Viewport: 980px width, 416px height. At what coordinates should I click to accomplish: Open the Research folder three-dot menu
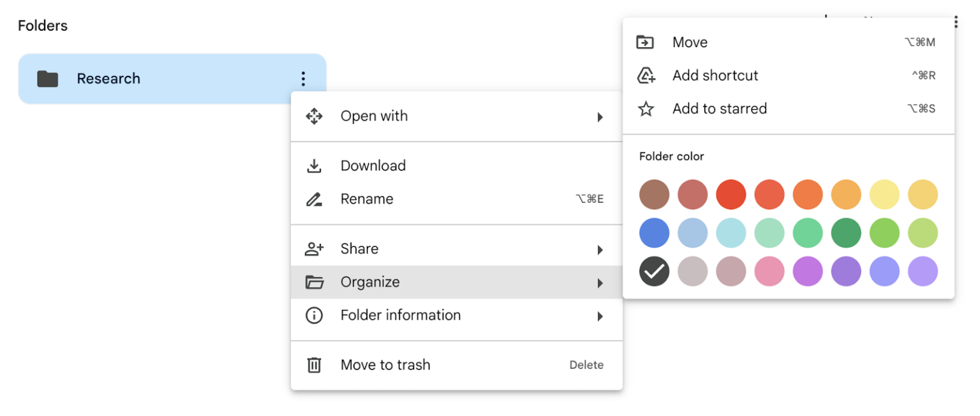point(303,78)
